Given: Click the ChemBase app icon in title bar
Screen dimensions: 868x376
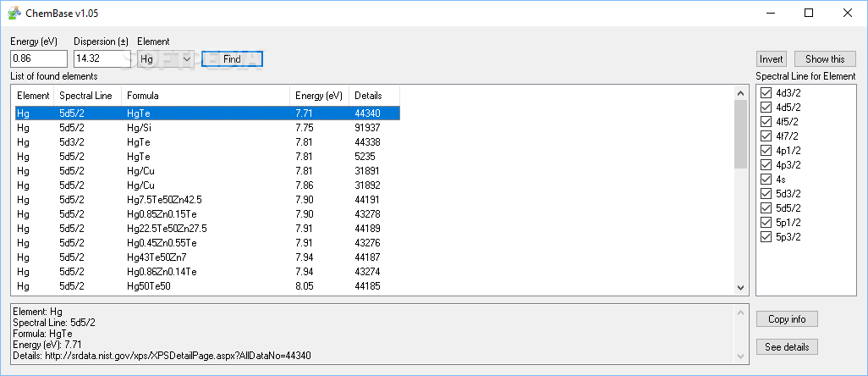Looking at the screenshot, I should click(x=14, y=14).
